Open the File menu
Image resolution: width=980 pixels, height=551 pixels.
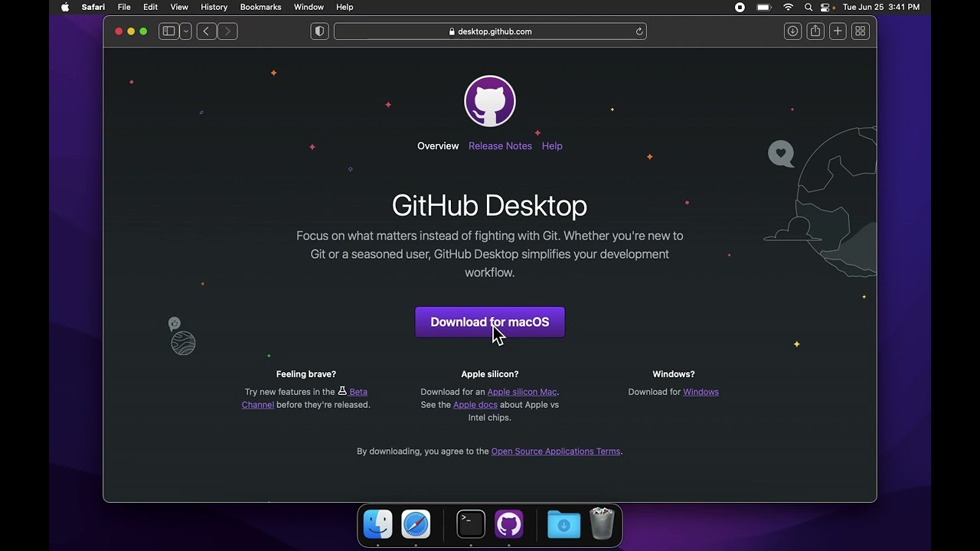coord(124,7)
